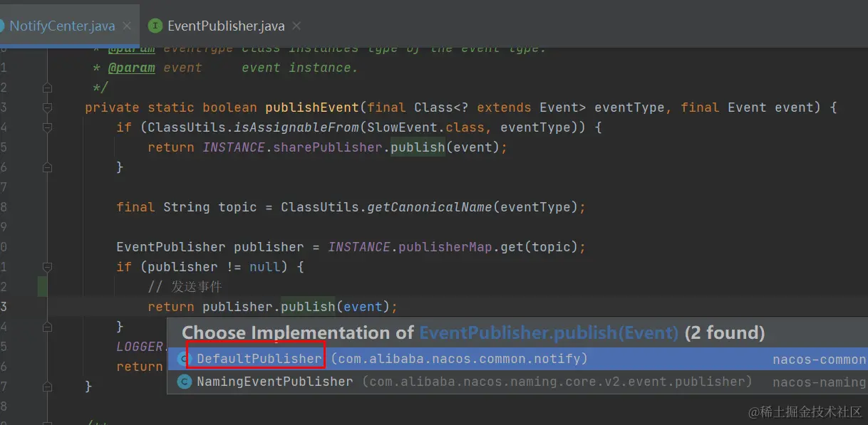Click the com.alibaba.nacos.naming.core.v2.event.publisher package text
This screenshot has height=425, width=868.
click(557, 382)
